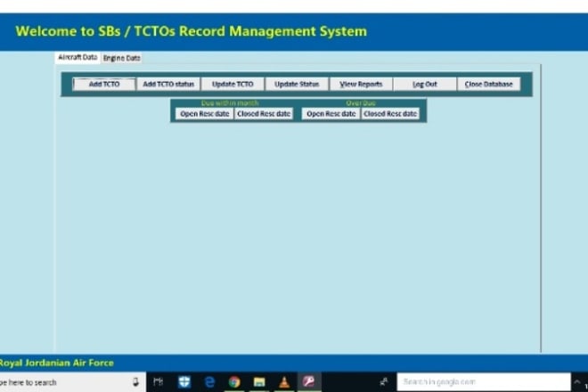The image size is (588, 392).
Task: Click the microphone icon in taskbar search
Action: 136,382
